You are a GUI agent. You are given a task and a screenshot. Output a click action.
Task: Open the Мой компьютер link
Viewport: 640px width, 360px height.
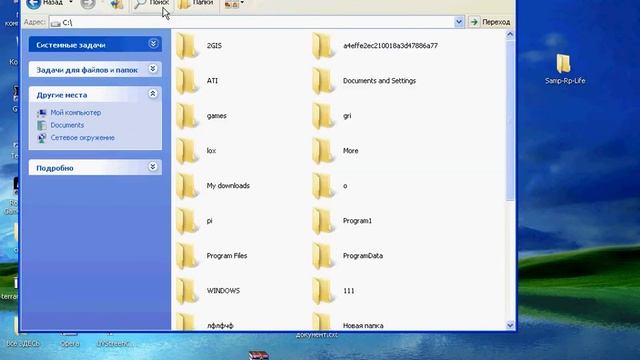pos(76,113)
